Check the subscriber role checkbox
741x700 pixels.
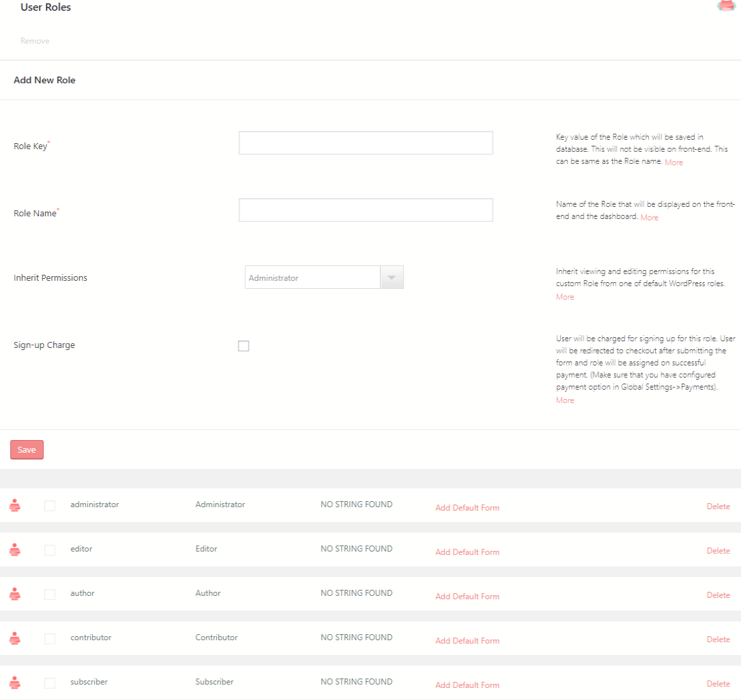coord(50,683)
